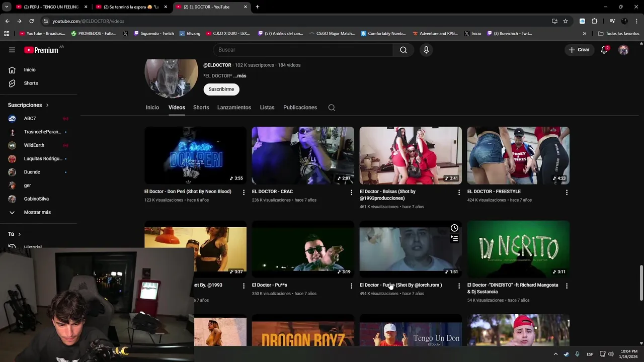Open the Listas tab
Screen dimensions: 644x362
(267, 108)
